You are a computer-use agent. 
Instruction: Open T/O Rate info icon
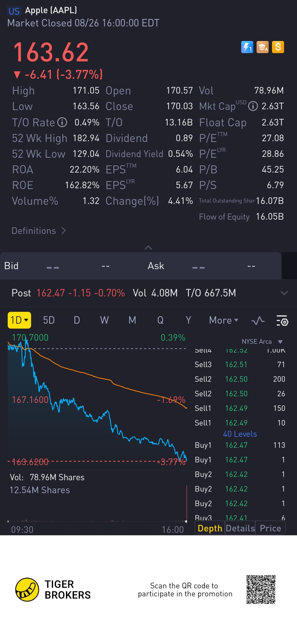coord(62,122)
